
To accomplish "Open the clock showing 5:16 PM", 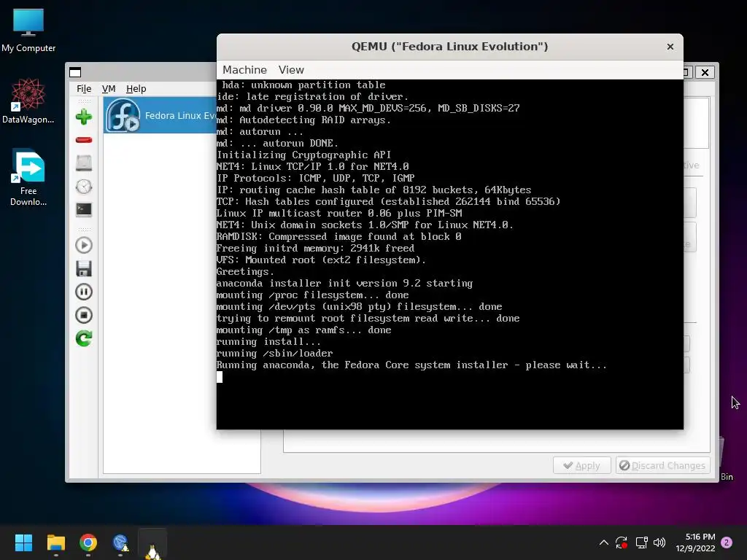I will 695,542.
